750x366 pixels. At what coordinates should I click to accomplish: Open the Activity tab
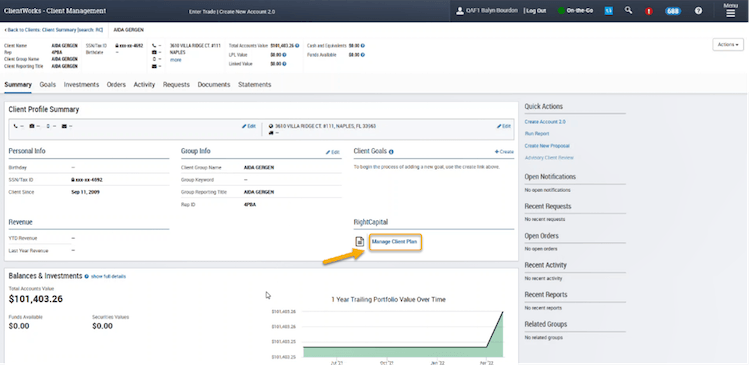(x=144, y=84)
